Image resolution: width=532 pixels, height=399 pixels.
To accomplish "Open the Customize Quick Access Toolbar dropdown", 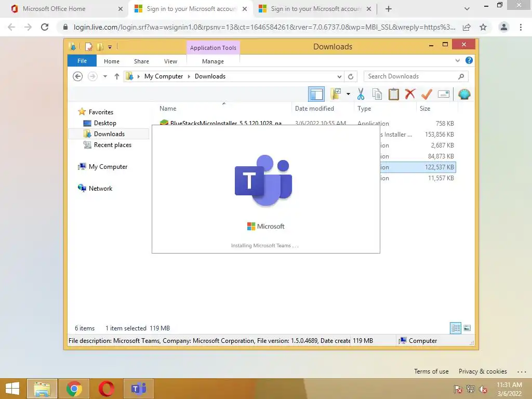I will point(110,47).
